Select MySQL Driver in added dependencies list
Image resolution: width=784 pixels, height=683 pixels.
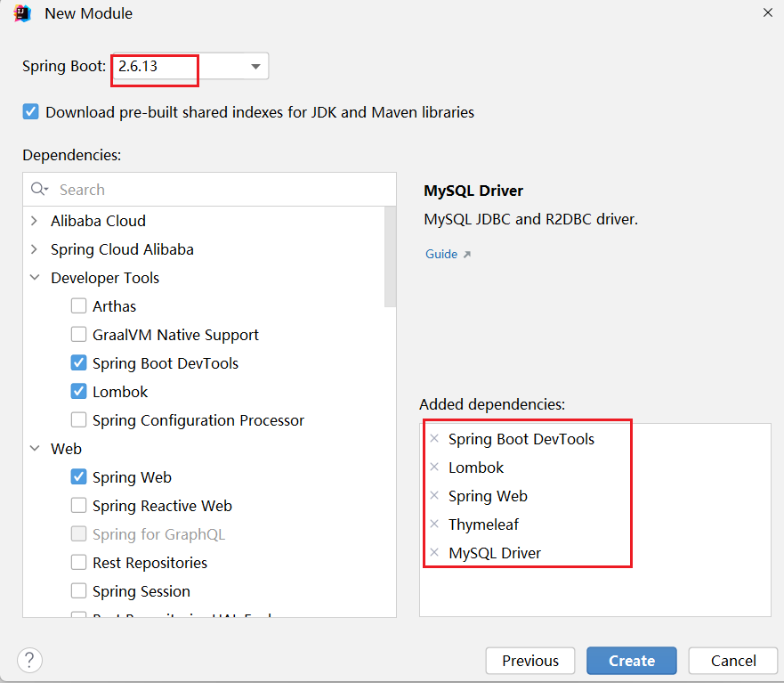(x=495, y=553)
